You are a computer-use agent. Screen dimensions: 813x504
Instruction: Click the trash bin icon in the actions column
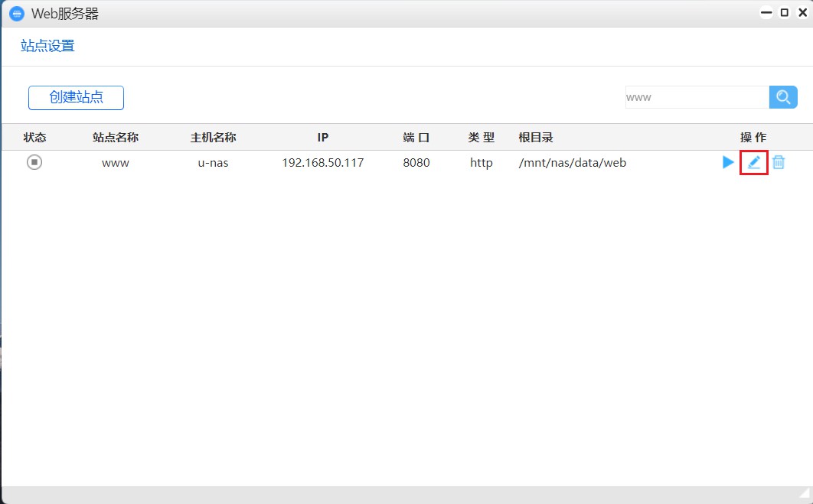pyautogui.click(x=779, y=162)
